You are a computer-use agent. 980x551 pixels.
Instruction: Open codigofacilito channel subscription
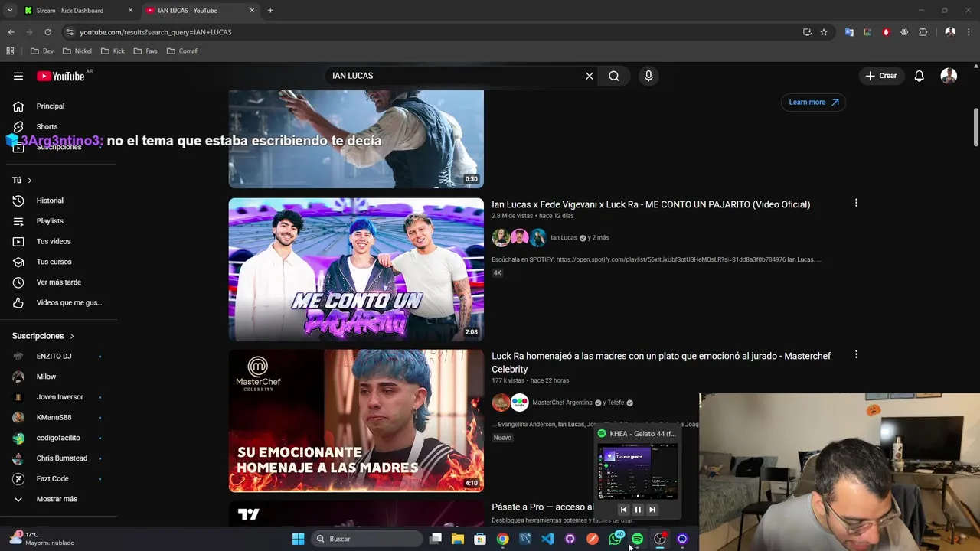58,438
